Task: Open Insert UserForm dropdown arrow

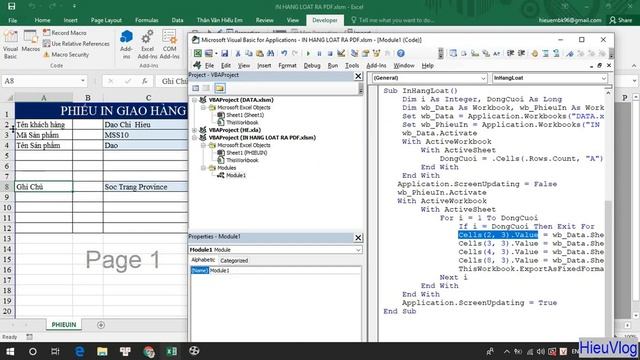Action: pyautogui.click(x=216, y=53)
